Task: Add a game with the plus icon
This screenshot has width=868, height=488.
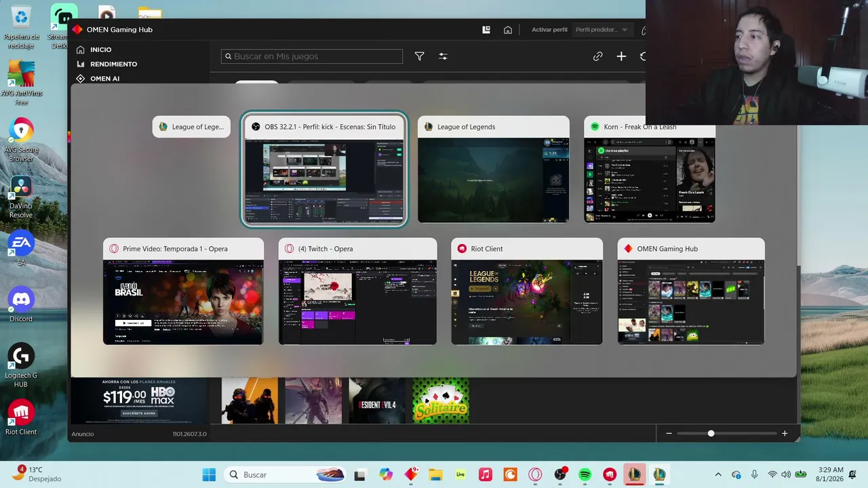Action: (x=621, y=56)
